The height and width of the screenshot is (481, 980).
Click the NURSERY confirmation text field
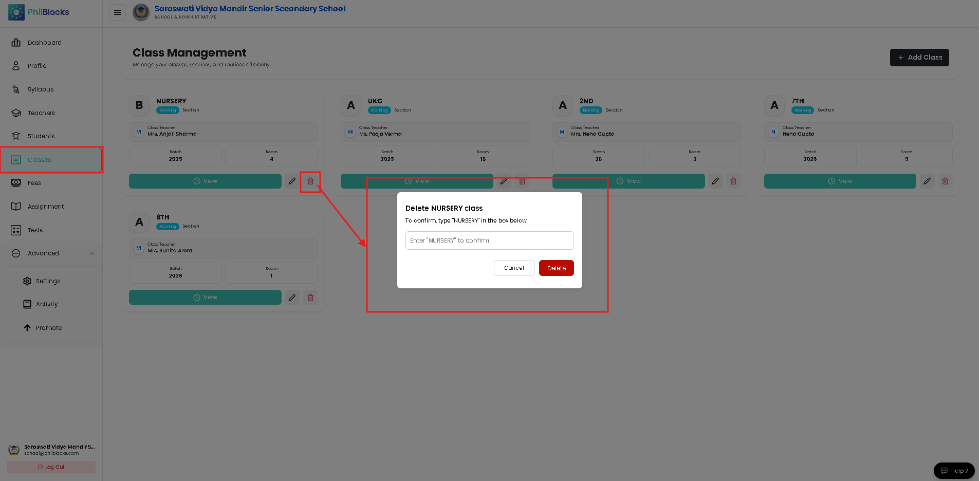[489, 240]
